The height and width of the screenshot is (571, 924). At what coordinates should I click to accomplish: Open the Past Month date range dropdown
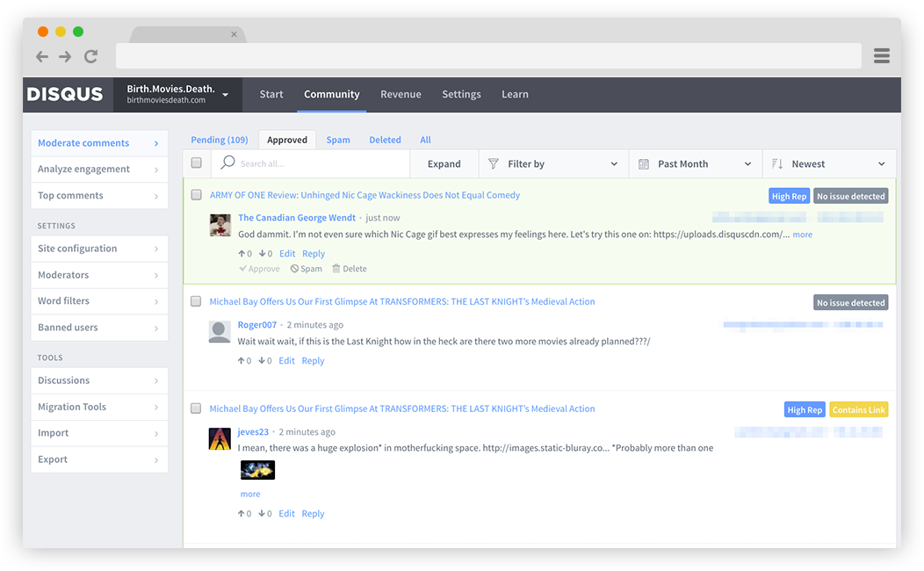coord(696,163)
